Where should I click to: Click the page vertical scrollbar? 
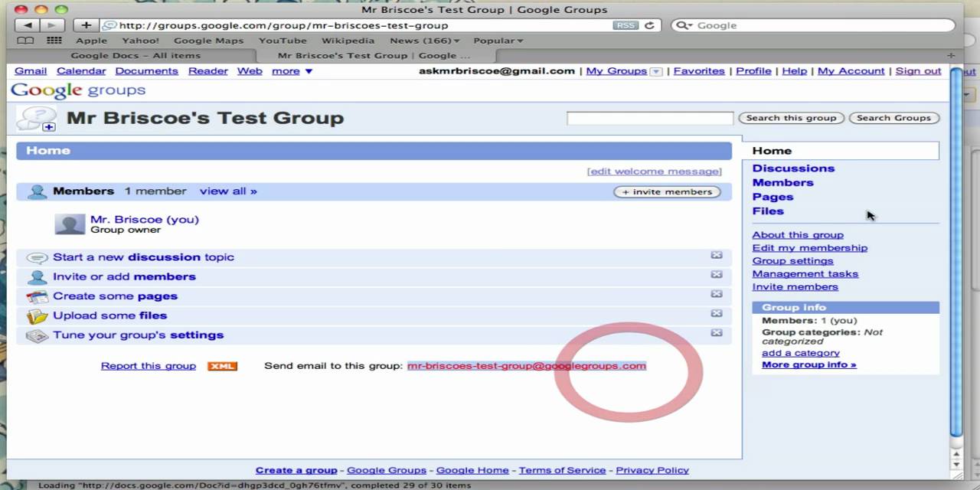click(x=955, y=253)
